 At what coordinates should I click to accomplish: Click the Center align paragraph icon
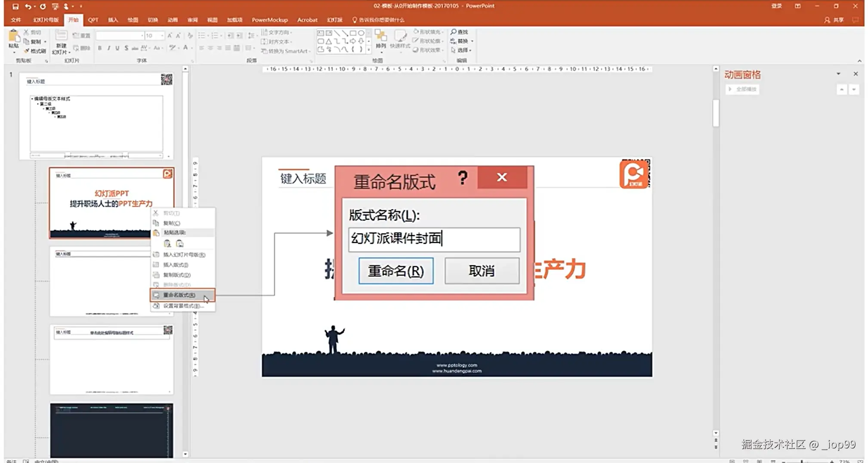[210, 48]
